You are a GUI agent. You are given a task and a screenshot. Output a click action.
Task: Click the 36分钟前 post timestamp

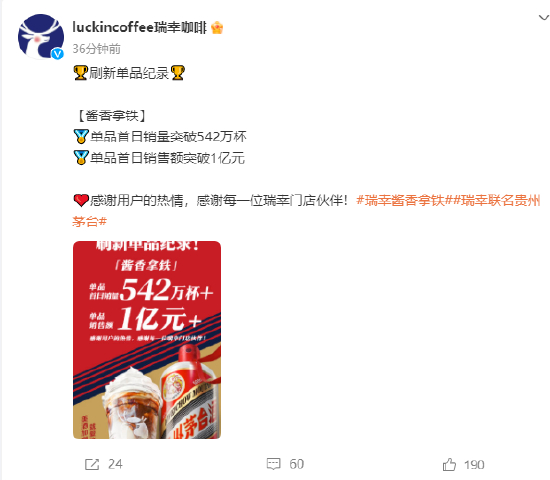pyautogui.click(x=96, y=49)
